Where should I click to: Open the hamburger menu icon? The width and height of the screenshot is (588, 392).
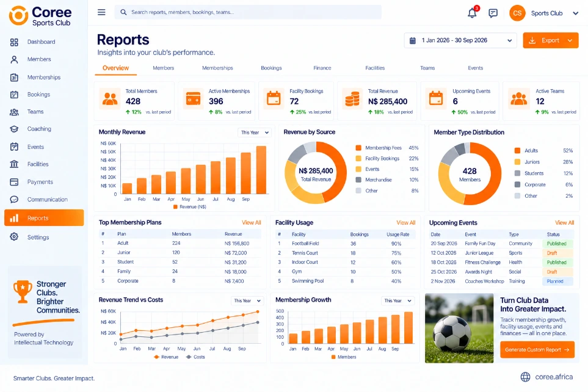point(101,12)
